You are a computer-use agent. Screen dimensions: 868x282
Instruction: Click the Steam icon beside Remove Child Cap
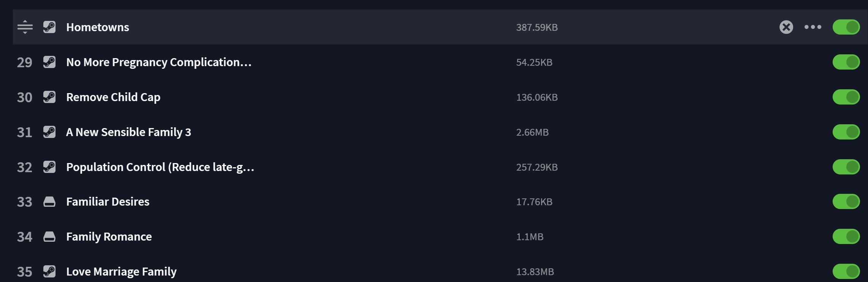pos(49,97)
